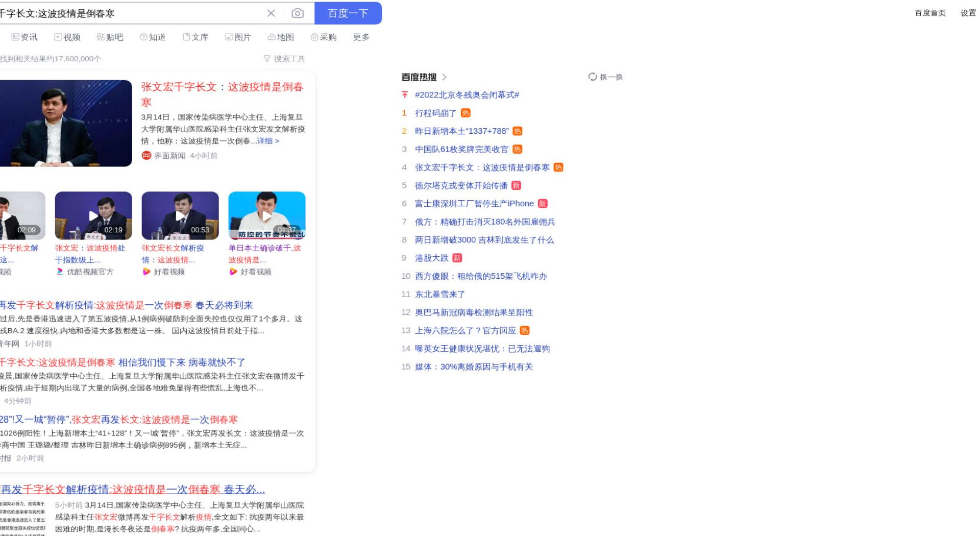The image size is (980, 536).
Task: Open hot search 俄方：精确打击消灭180名外国雇佣兵
Action: (485, 222)
